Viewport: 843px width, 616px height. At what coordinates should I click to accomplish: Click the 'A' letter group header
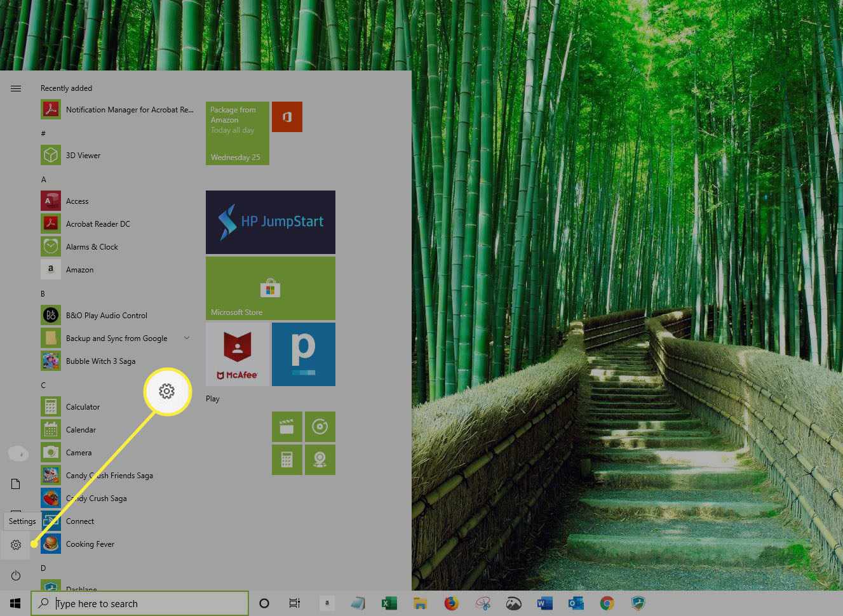[x=43, y=180]
